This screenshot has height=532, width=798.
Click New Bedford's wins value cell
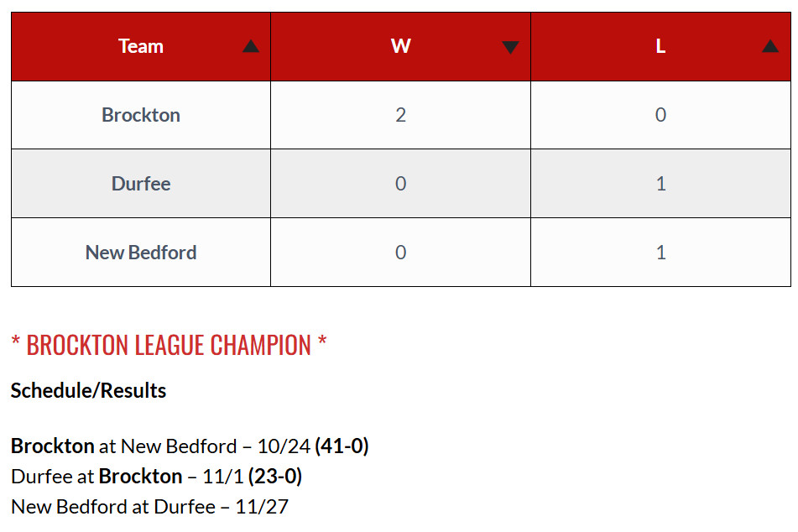(x=400, y=253)
